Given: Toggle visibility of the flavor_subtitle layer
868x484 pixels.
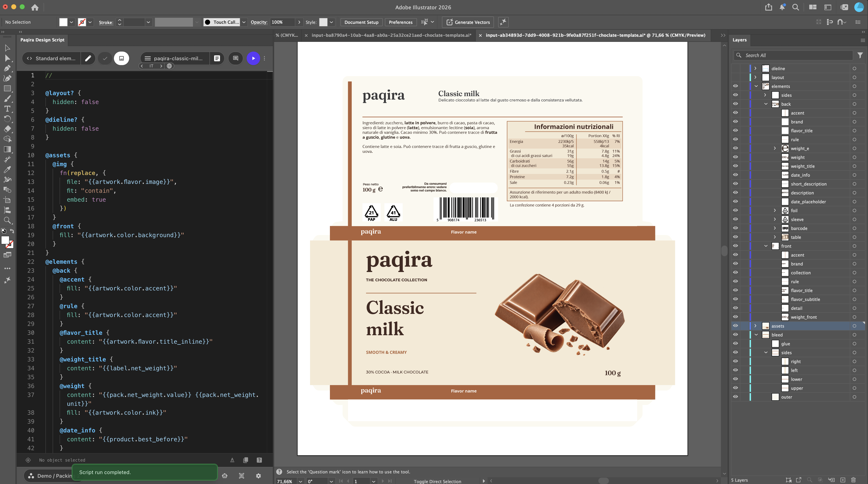Looking at the screenshot, I should click(735, 299).
